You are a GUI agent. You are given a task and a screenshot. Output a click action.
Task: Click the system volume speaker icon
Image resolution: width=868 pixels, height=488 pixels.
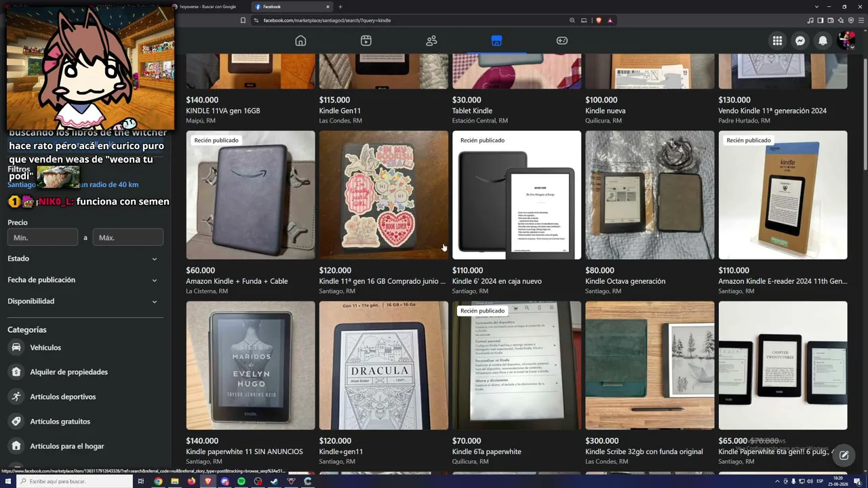[810, 481]
